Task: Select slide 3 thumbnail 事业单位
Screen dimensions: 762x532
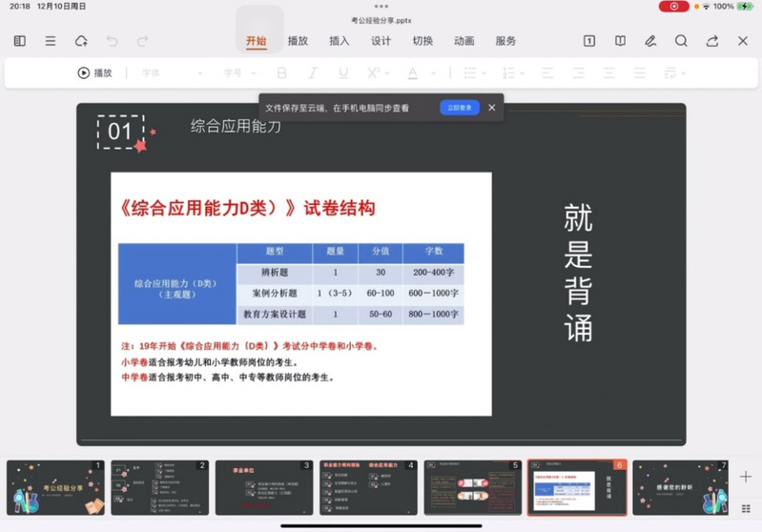Action: [264, 487]
